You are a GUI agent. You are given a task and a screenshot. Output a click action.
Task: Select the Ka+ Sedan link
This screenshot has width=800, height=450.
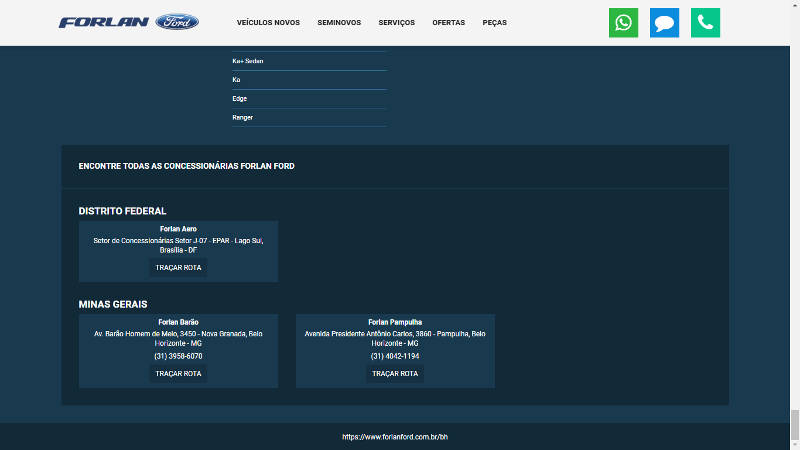247,61
